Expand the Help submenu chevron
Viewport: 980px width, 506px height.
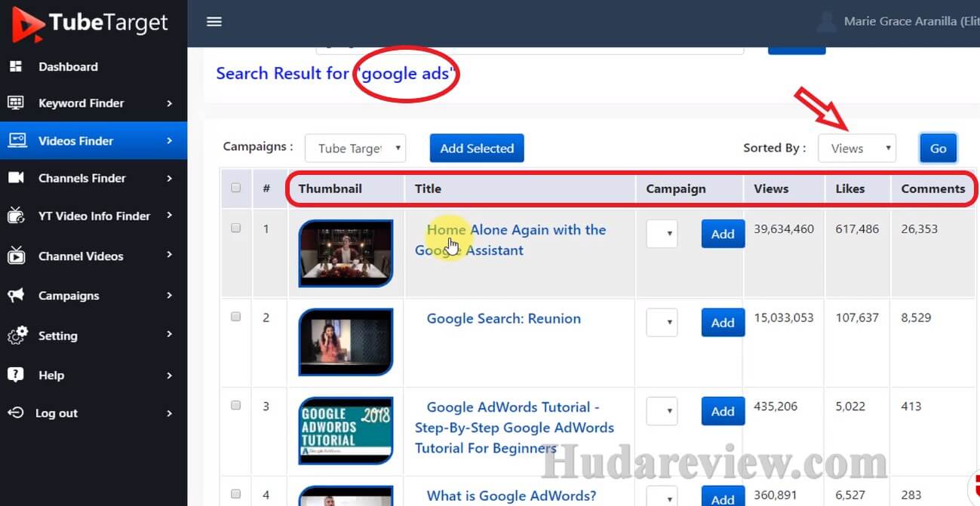click(170, 375)
